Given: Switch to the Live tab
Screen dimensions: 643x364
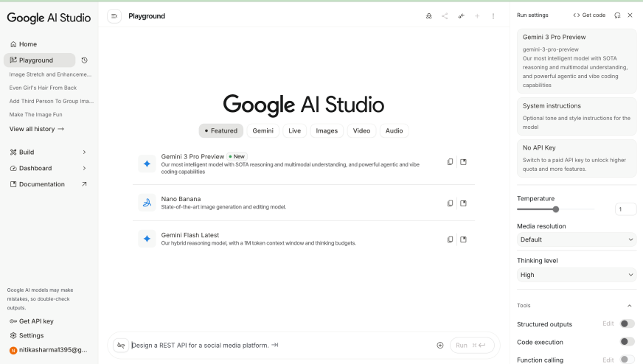Looking at the screenshot, I should click(294, 130).
